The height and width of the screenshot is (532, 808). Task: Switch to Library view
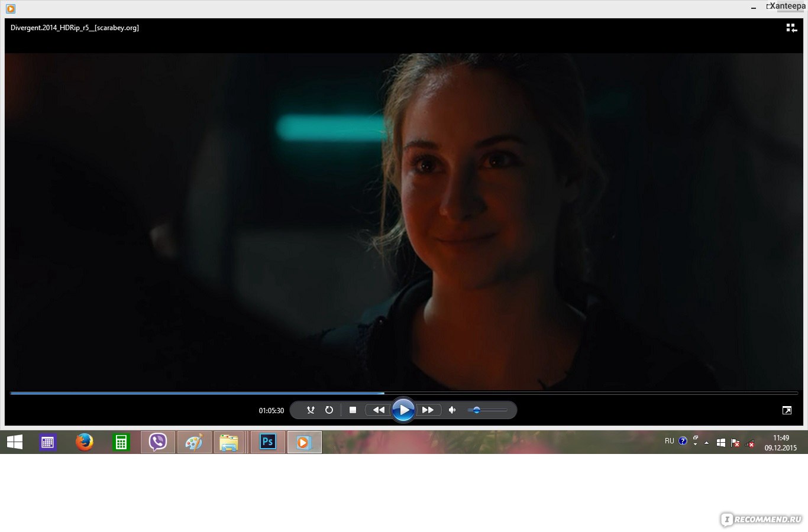[x=791, y=28]
